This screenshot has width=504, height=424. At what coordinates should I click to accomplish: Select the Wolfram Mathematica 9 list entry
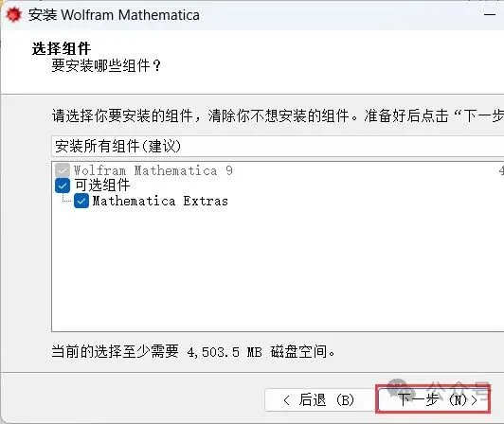point(153,170)
